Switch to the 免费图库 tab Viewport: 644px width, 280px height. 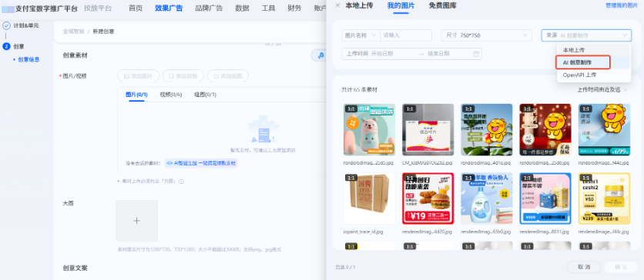click(x=442, y=5)
